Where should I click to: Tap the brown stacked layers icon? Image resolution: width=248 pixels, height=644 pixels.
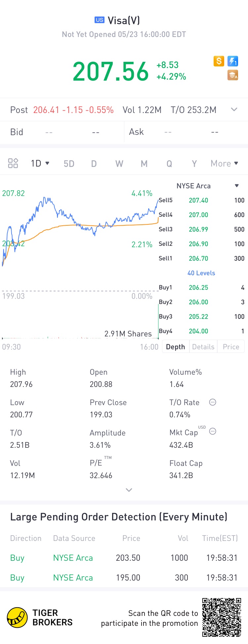coord(233,75)
